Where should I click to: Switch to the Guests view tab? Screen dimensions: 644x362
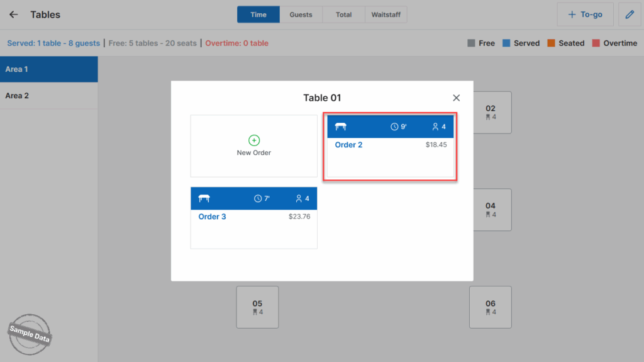[x=301, y=14]
